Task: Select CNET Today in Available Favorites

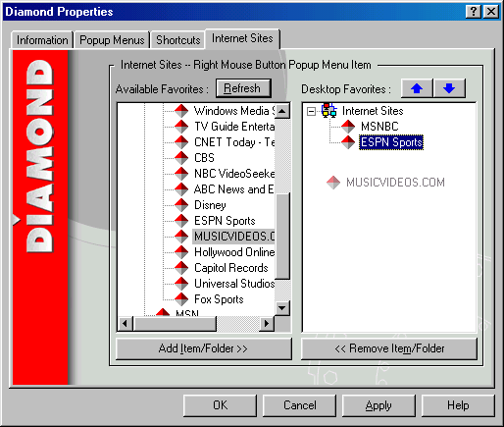Action: pyautogui.click(x=234, y=142)
